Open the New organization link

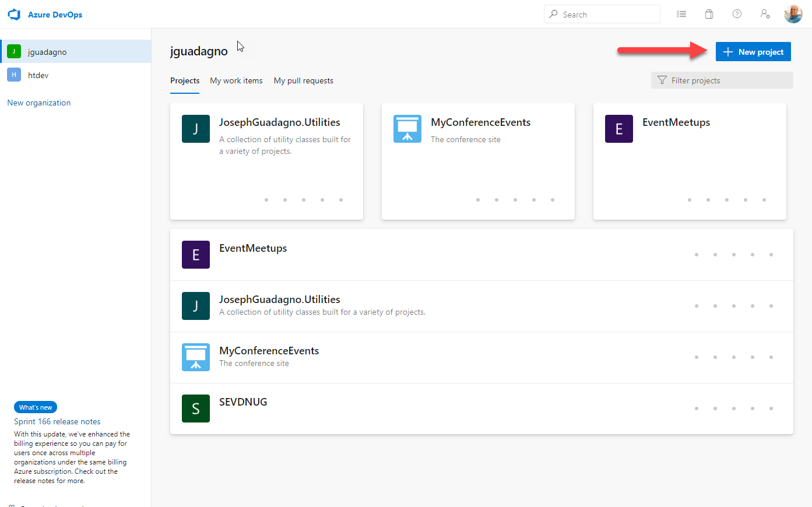click(39, 103)
